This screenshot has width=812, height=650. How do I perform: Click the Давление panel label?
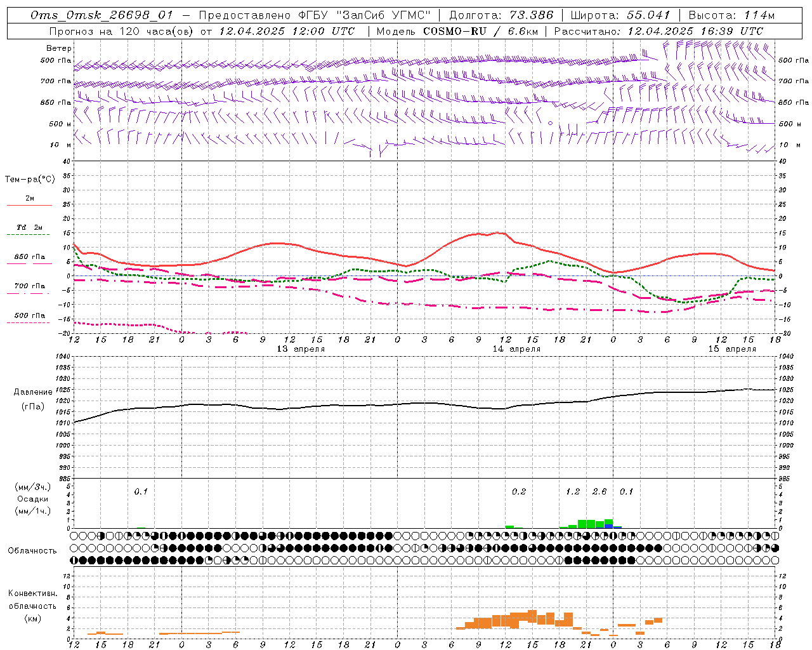(33, 392)
